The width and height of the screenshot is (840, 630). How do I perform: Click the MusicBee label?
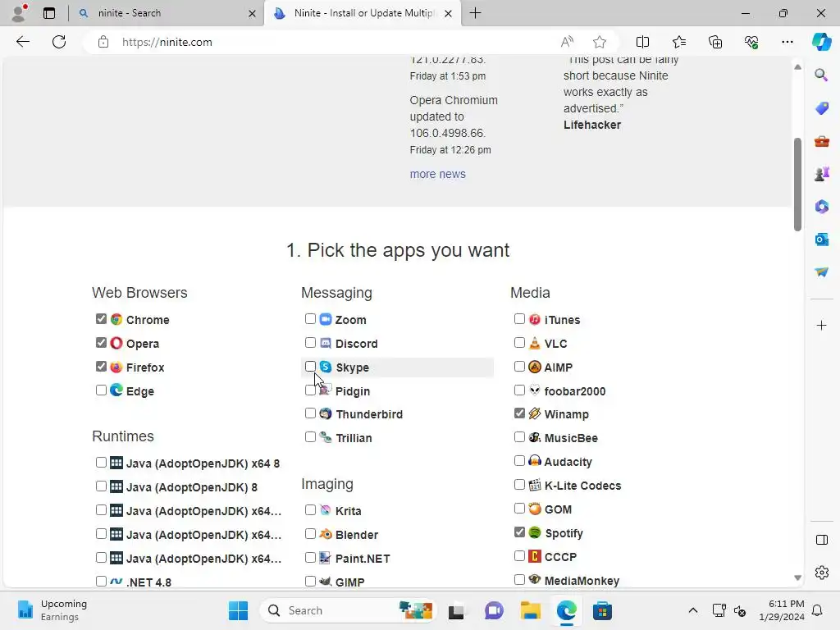(x=571, y=438)
